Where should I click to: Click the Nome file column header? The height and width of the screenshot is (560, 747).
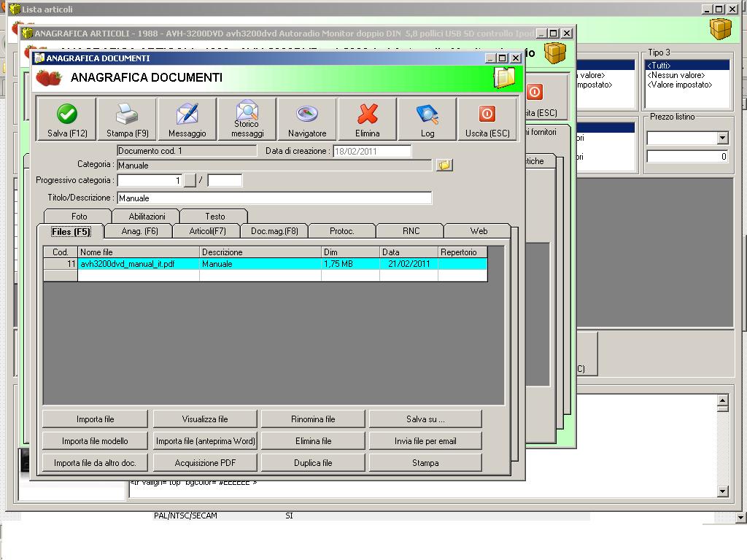(139, 252)
